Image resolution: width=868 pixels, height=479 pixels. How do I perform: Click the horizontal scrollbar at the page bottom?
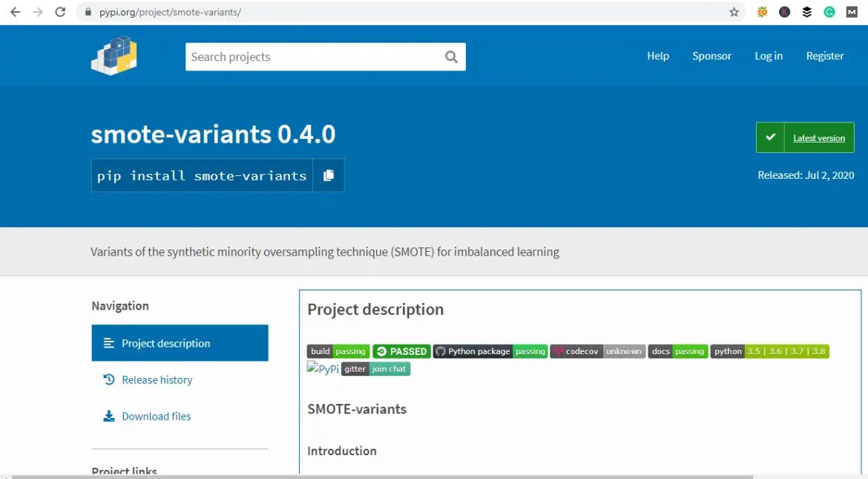click(382, 476)
